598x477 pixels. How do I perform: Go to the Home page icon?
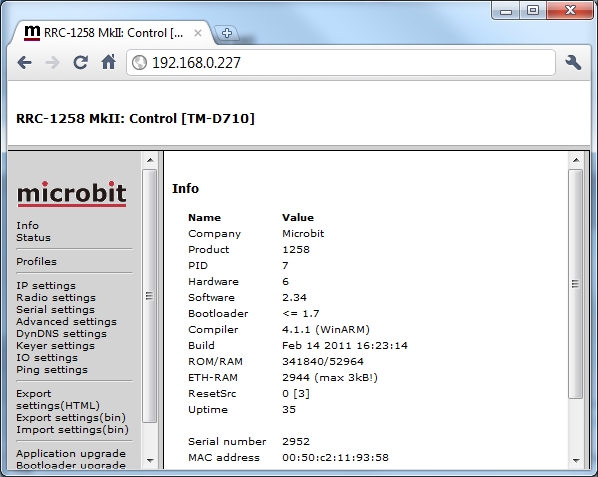pyautogui.click(x=109, y=62)
